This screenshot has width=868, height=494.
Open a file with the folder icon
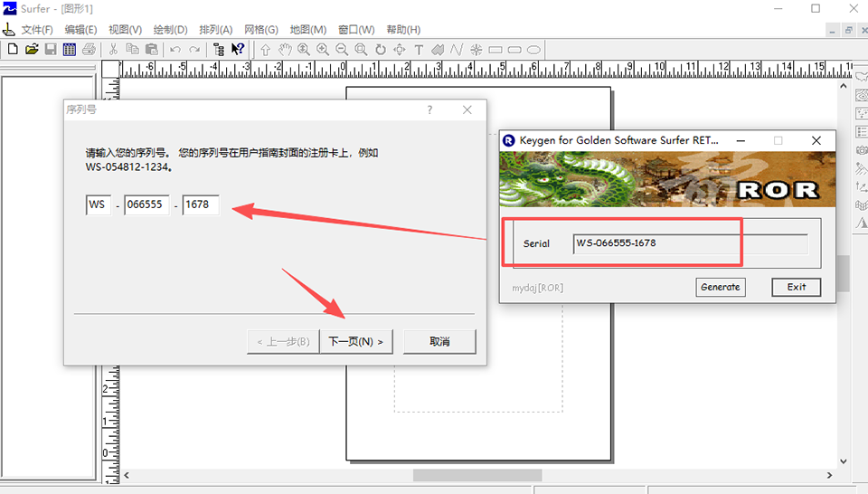pos(32,49)
